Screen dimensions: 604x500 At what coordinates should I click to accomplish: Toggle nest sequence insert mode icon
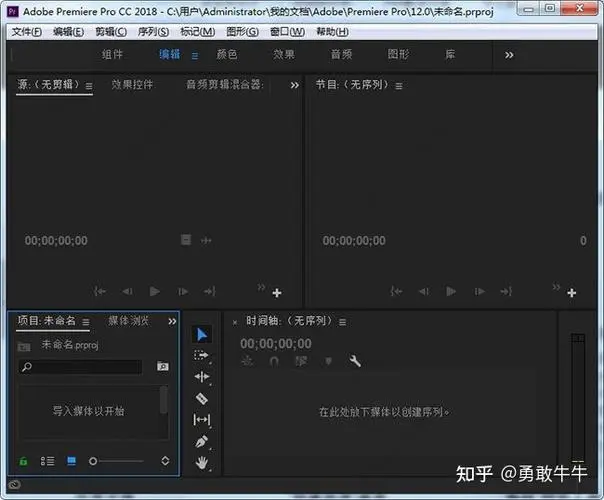coord(247,361)
